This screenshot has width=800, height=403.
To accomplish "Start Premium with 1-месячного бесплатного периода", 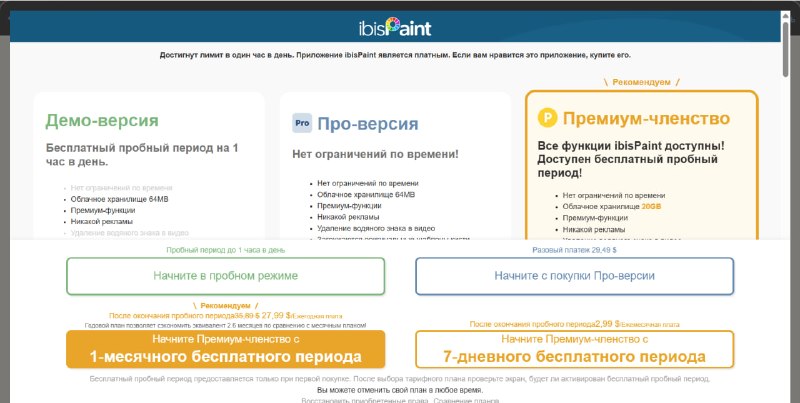I will pyautogui.click(x=226, y=349).
